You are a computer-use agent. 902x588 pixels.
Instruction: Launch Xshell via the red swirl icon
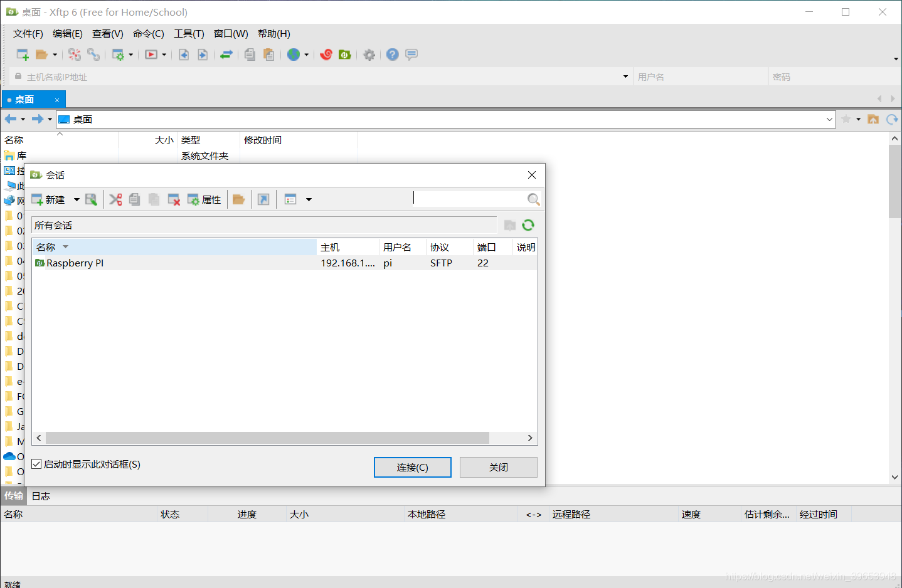pyautogui.click(x=326, y=55)
